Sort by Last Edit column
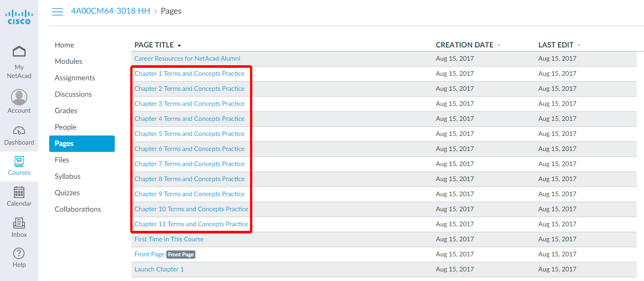This screenshot has width=644, height=281. coord(556,45)
